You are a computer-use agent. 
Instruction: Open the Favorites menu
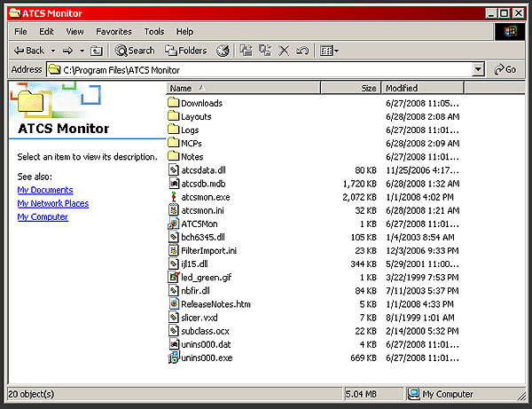(113, 32)
